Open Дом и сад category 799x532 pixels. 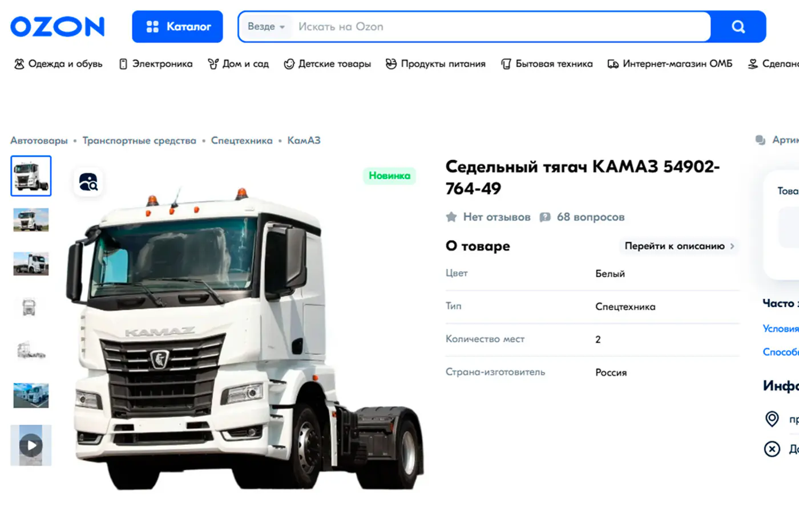[x=245, y=64]
